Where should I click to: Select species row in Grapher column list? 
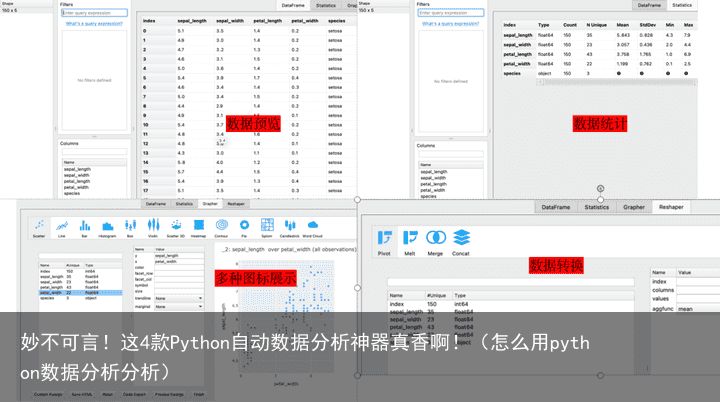pyautogui.click(x=80, y=298)
